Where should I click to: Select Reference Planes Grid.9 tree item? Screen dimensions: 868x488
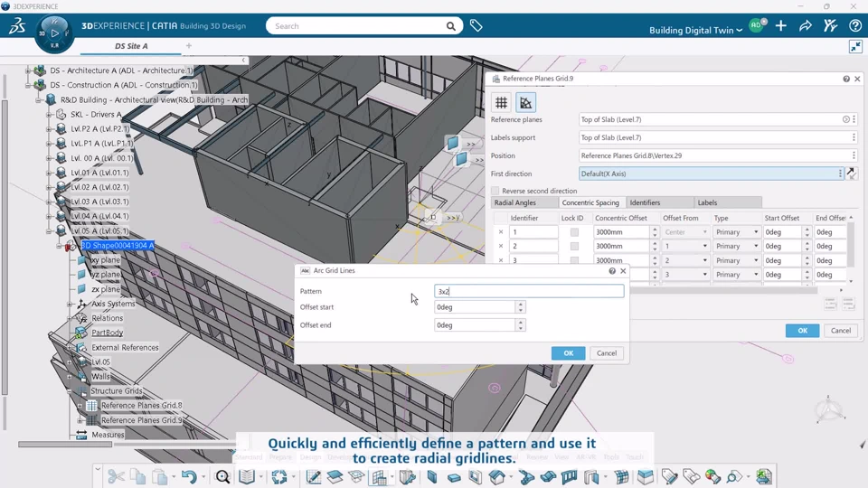pos(142,420)
